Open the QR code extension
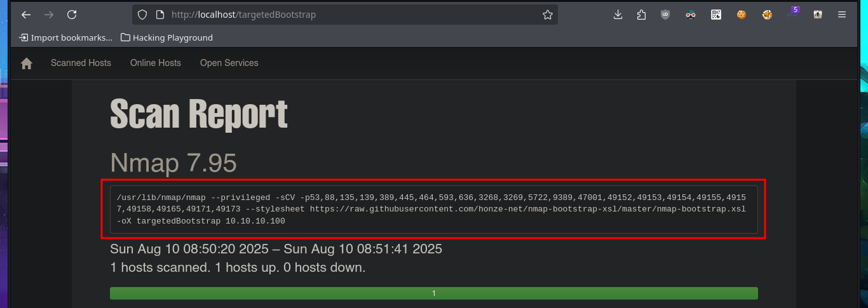 pos(716,15)
